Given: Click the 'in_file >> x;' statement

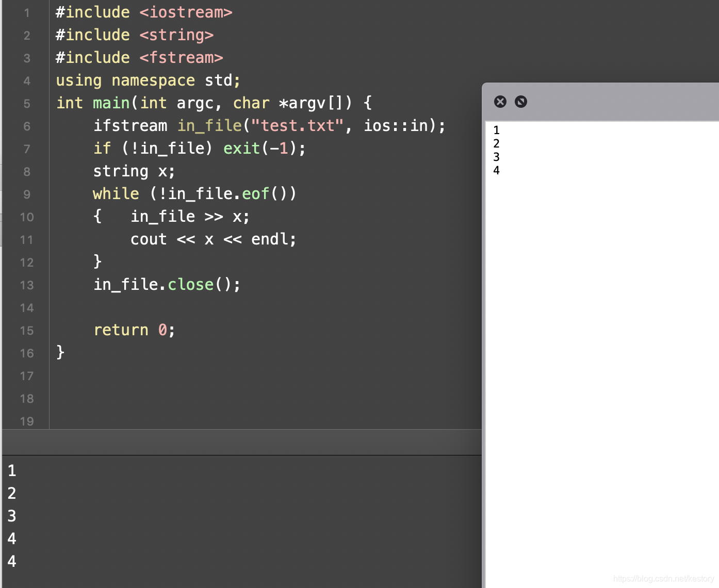Looking at the screenshot, I should 190,217.
